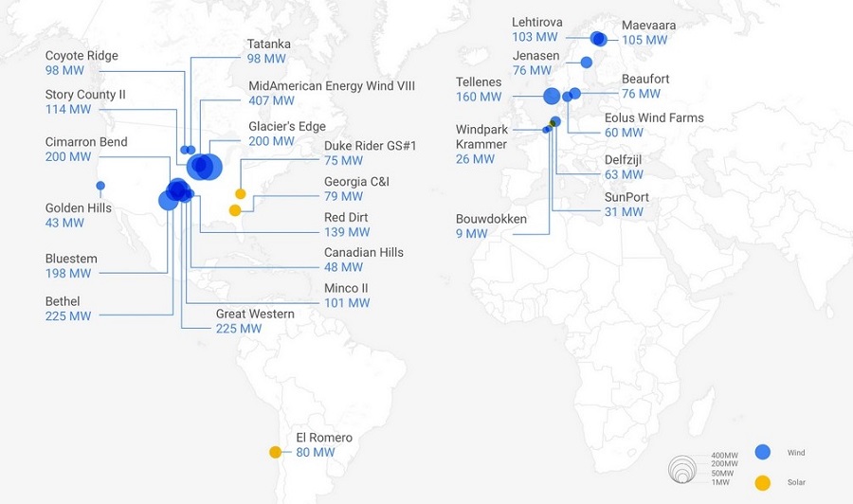The height and width of the screenshot is (504, 853).
Task: Click the Delfzijl wind marker
Action: (x=555, y=121)
